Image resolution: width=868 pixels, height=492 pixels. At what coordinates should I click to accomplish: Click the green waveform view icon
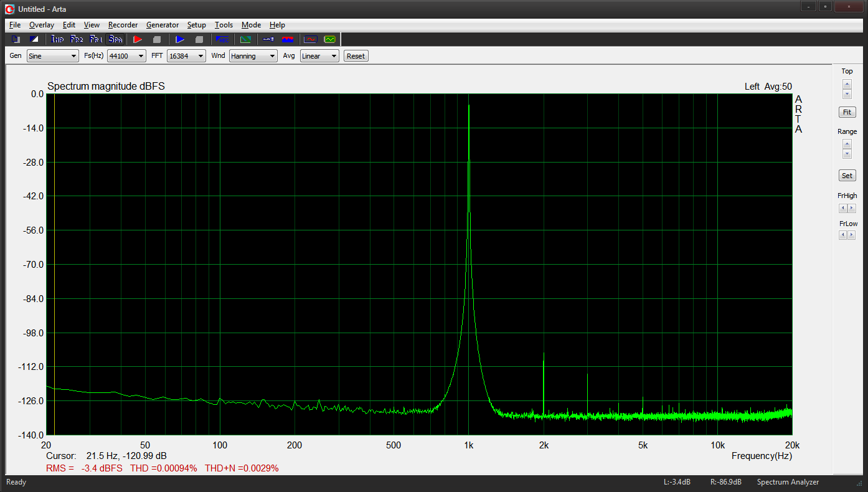click(x=329, y=39)
